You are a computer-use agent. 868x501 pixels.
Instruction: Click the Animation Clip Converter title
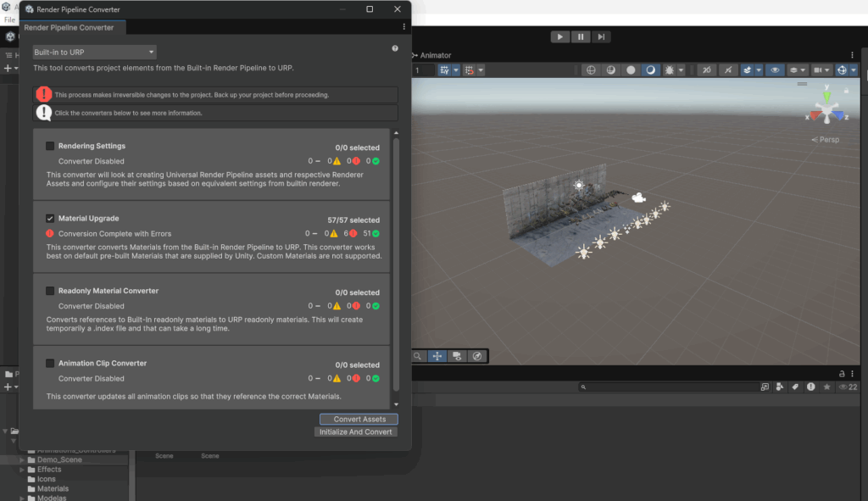coord(103,364)
